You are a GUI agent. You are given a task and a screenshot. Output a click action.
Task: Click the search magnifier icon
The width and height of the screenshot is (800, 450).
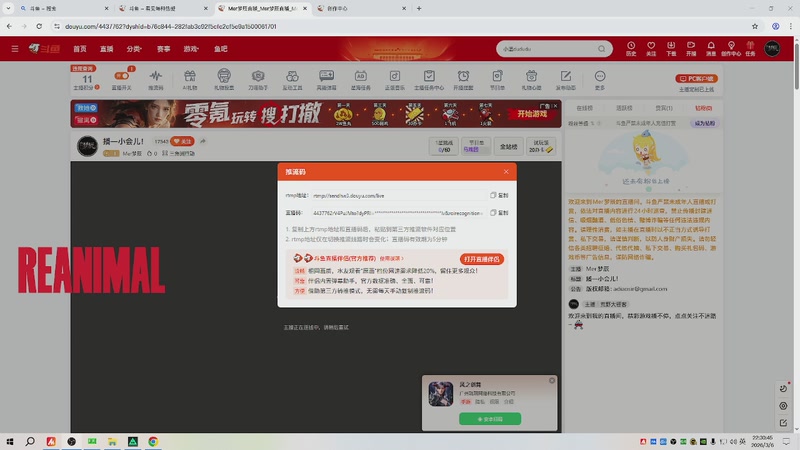coord(602,49)
